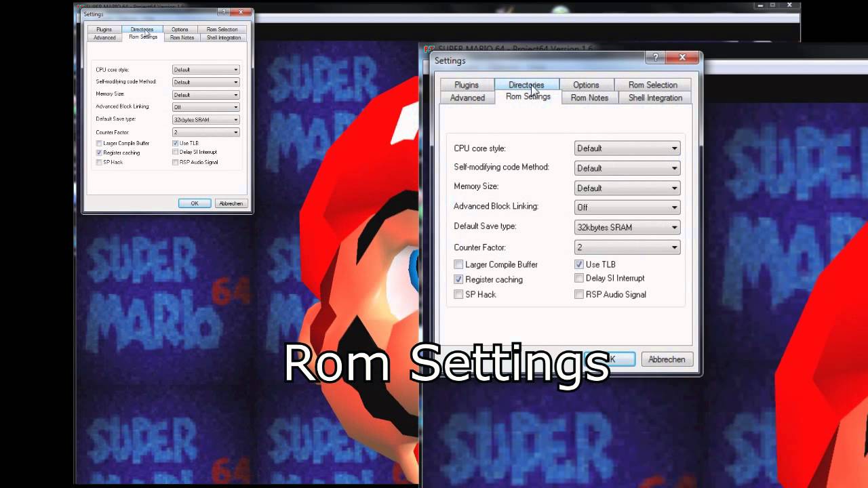Click the help question mark in small dialog
The height and width of the screenshot is (488, 868).
tap(223, 12)
